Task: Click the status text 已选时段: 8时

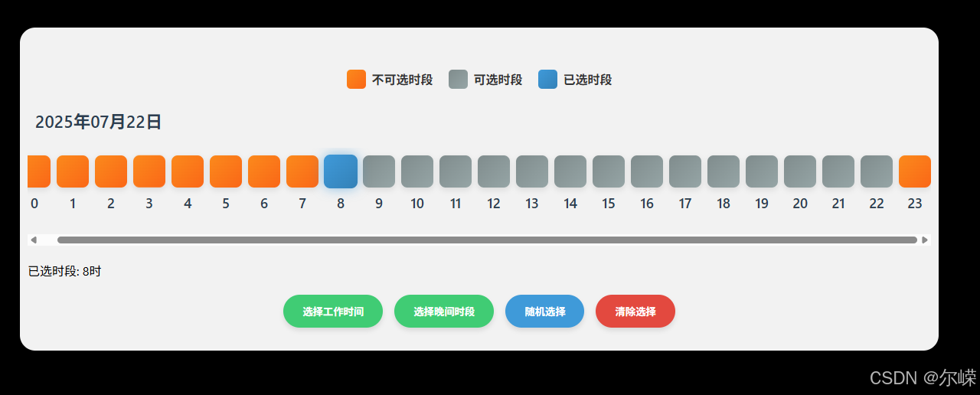Action: (x=65, y=272)
